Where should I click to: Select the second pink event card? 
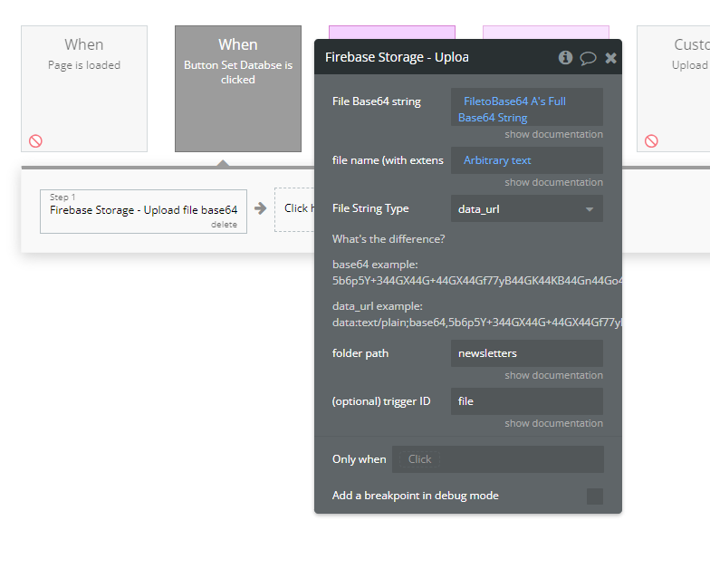[x=546, y=33]
